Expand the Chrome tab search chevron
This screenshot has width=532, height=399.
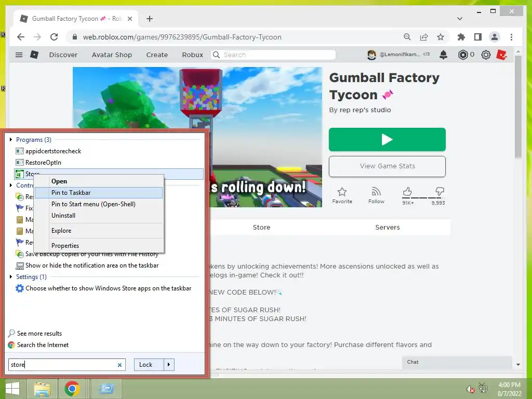(x=460, y=19)
